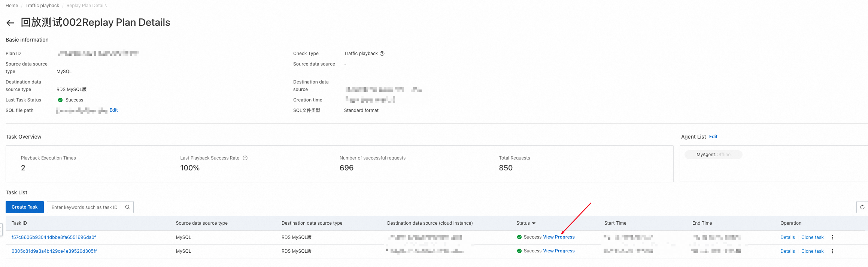Edit the Agent List
The image size is (868, 267).
[713, 137]
